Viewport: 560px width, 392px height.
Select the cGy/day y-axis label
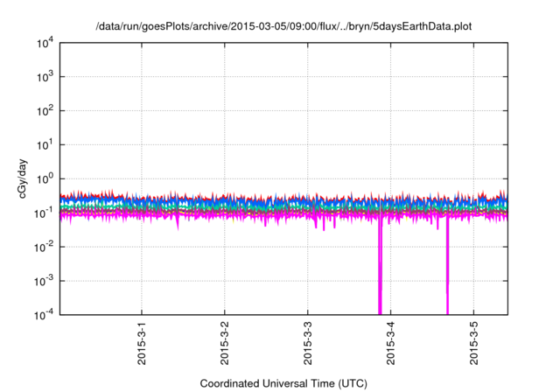point(22,178)
